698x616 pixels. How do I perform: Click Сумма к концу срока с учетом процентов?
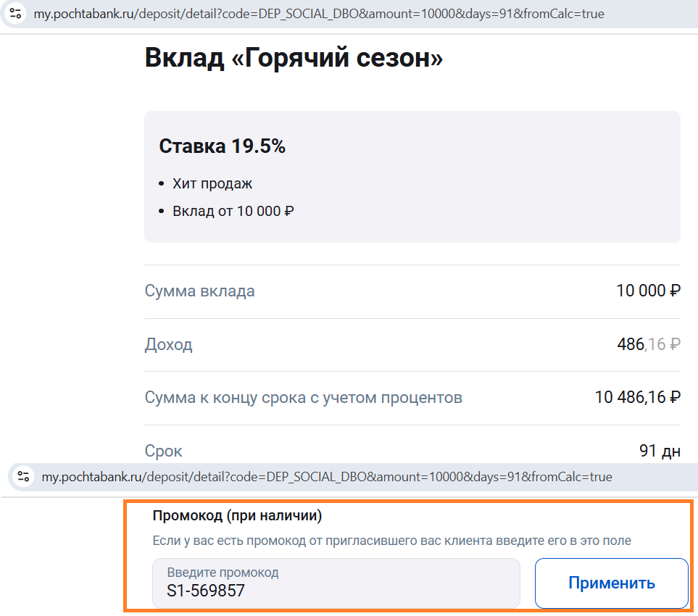pos(303,397)
